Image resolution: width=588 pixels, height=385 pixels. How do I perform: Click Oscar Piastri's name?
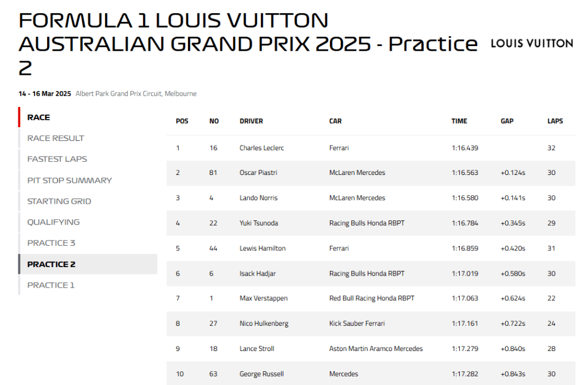(259, 173)
